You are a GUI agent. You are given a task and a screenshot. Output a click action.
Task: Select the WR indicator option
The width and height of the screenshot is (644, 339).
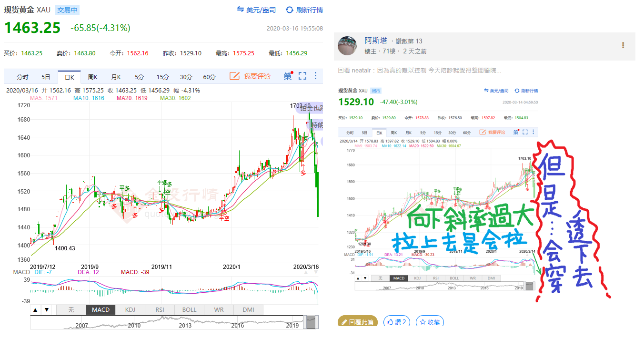pos(219,310)
